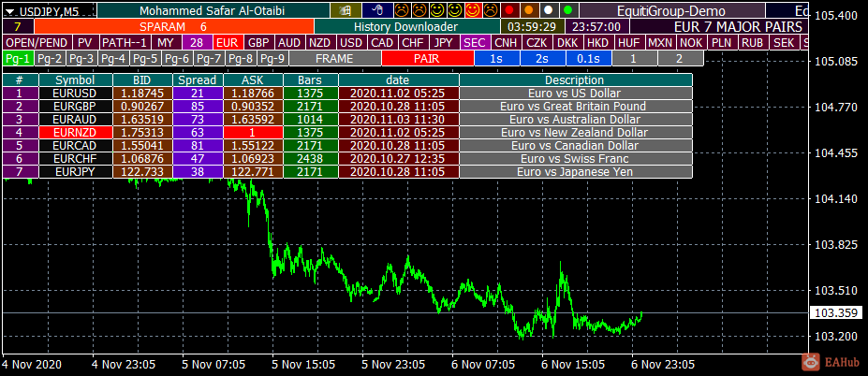Select the MXN currency filter
The height and width of the screenshot is (376, 868).
click(x=660, y=43)
